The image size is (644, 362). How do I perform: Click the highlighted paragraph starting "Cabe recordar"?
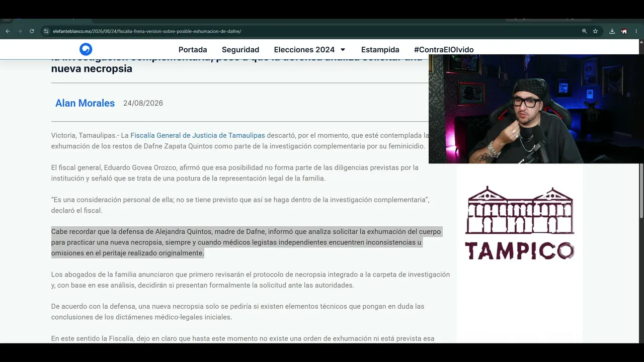(x=247, y=242)
